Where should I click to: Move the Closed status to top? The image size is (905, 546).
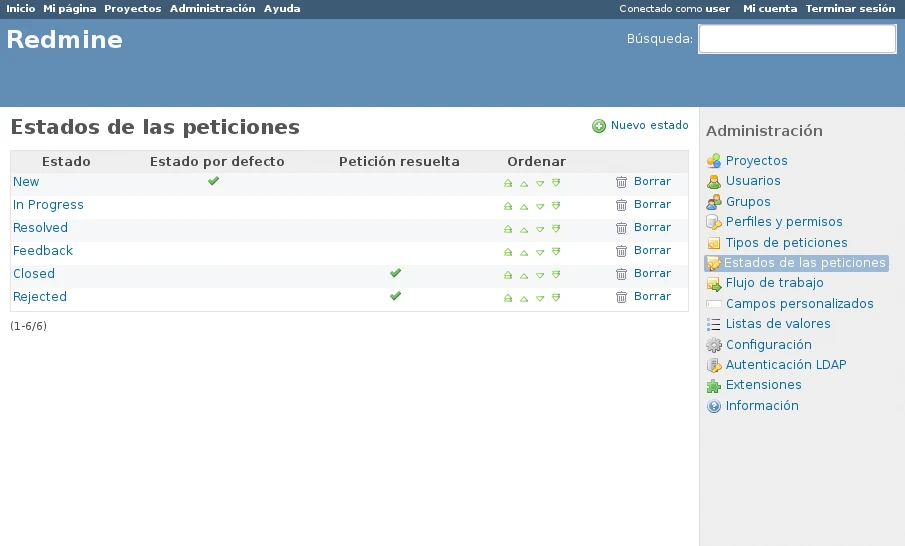[x=508, y=275]
